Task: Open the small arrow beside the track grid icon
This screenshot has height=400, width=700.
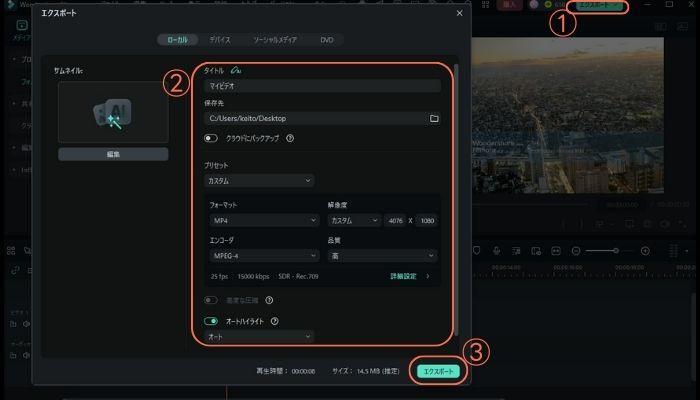Action: [x=687, y=251]
